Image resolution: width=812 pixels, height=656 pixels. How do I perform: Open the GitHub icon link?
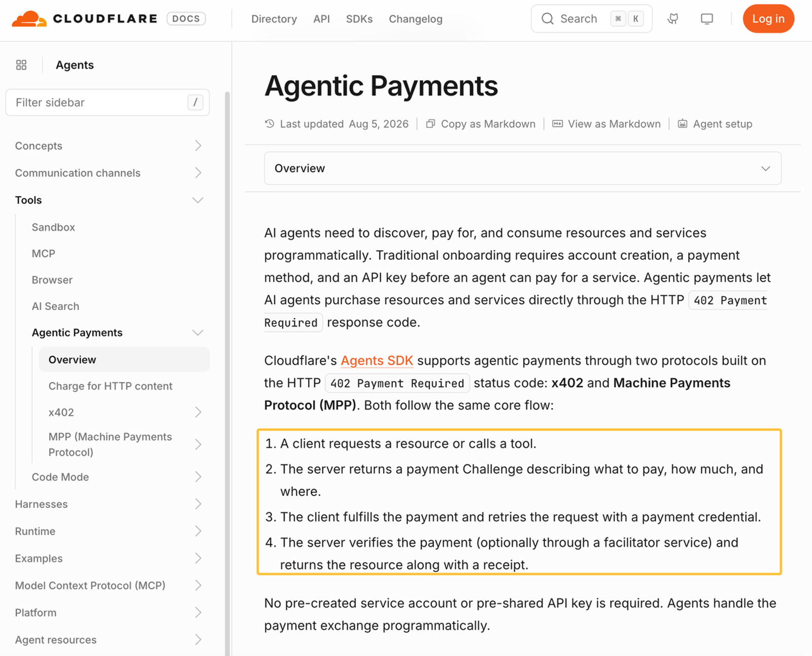pyautogui.click(x=673, y=19)
